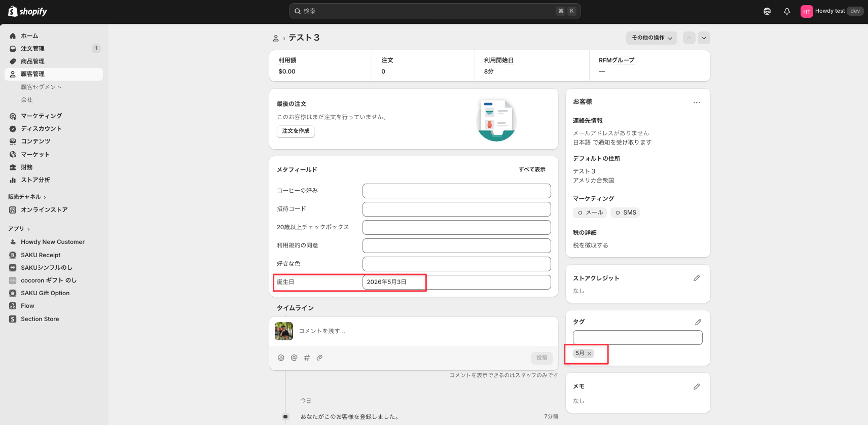Screen dimensions: 868x425
Task: Click the 誕生日 metafield input
Action: 456,282
